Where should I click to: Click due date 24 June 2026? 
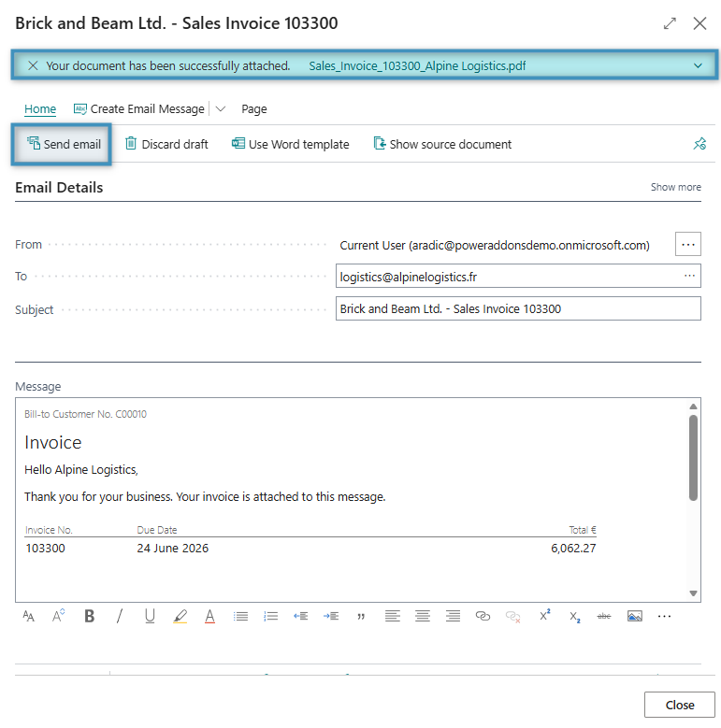tap(172, 549)
